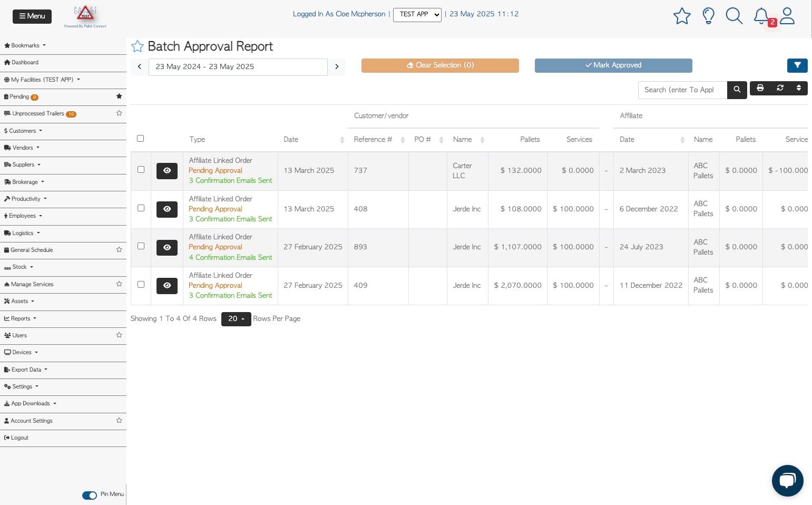812x505 pixels.
Task: Toggle star next to Pending menu item
Action: (x=119, y=96)
